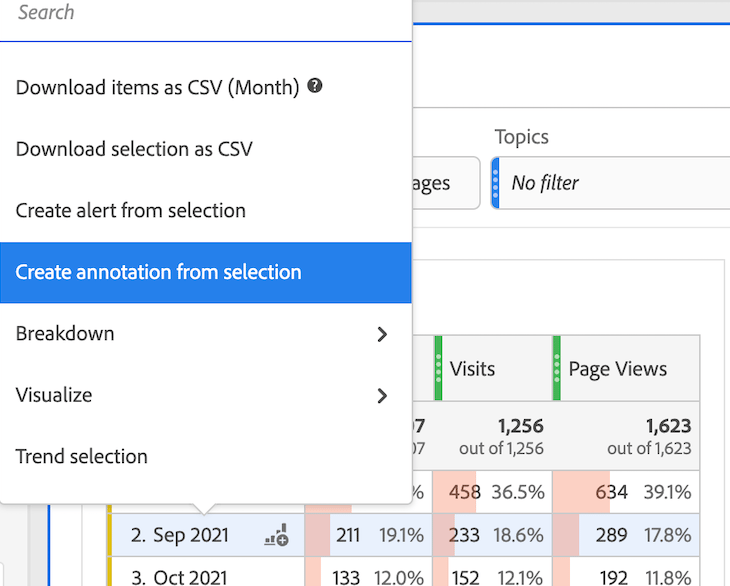Focus the Search field in the menu
The image size is (730, 586).
coord(200,14)
